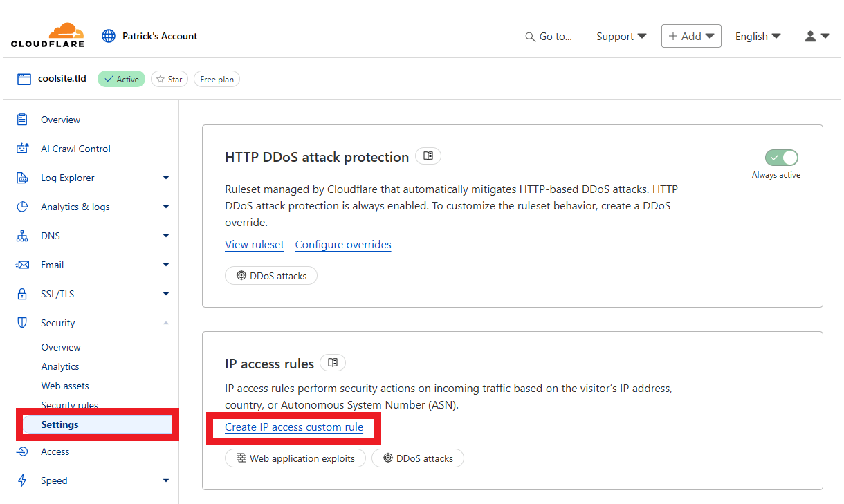The width and height of the screenshot is (844, 504).
Task: Click the user profile icon
Action: pyautogui.click(x=816, y=36)
